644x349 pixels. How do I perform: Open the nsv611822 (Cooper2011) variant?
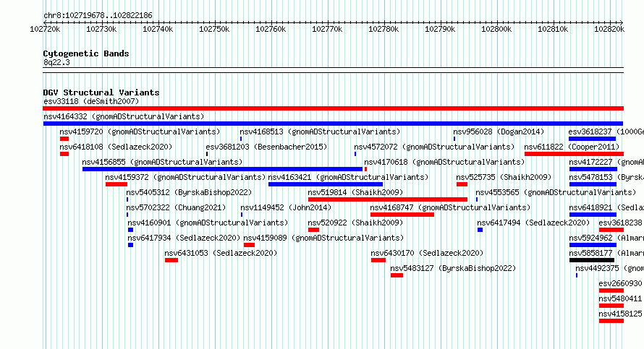tap(572, 147)
